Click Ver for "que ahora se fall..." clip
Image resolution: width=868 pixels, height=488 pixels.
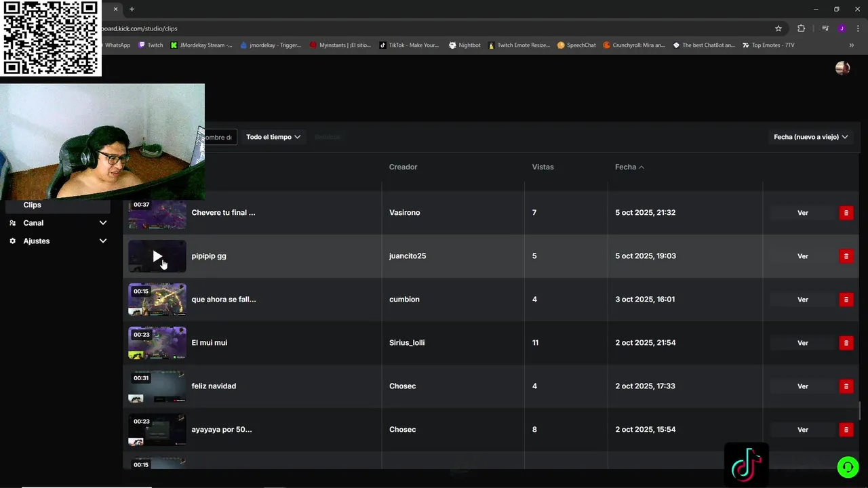pos(802,300)
